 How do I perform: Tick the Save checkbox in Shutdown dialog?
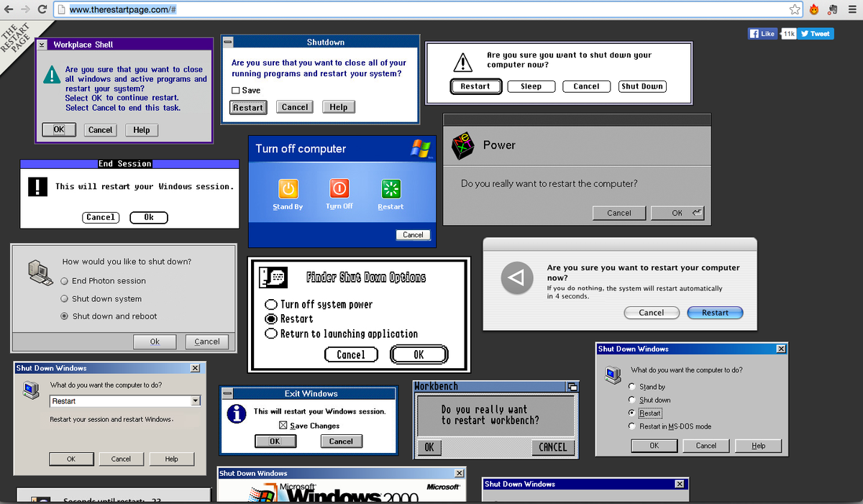[236, 91]
